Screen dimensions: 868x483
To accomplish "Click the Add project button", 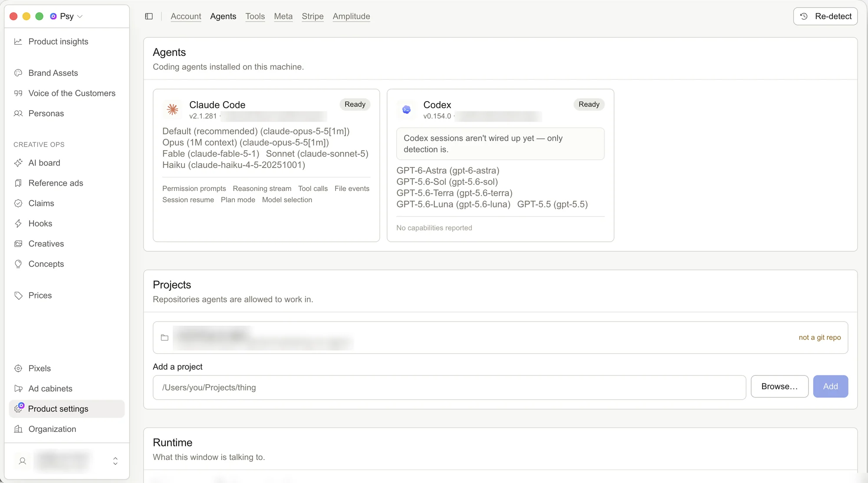I will click(831, 386).
